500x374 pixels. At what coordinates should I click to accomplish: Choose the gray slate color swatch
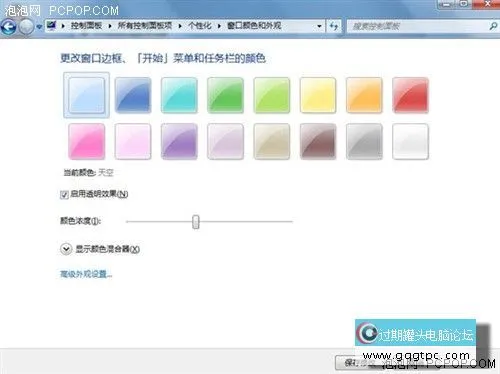pyautogui.click(x=364, y=141)
